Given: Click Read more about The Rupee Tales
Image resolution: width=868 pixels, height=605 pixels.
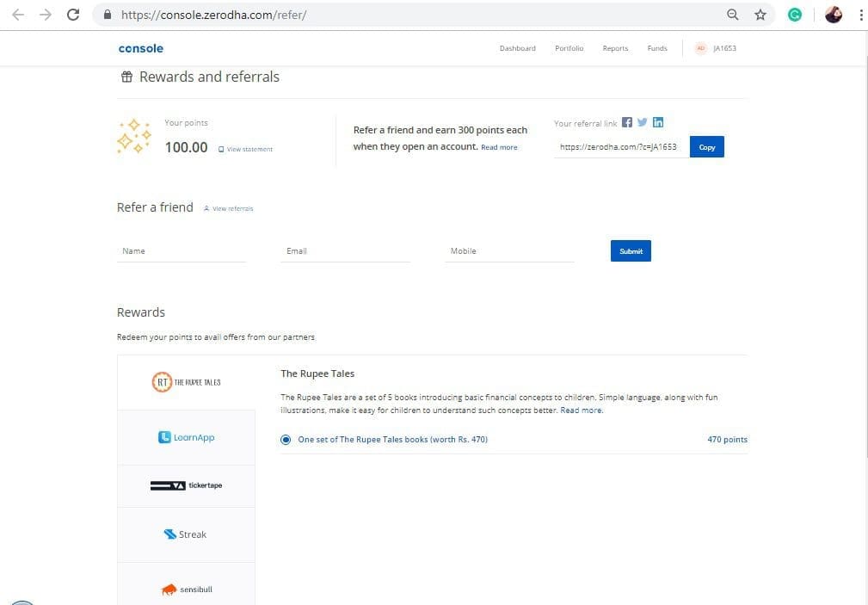Looking at the screenshot, I should click(582, 410).
